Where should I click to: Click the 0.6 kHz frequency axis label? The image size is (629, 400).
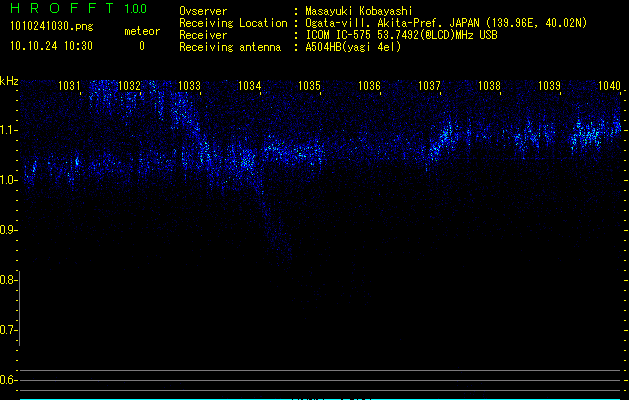pyautogui.click(x=7, y=380)
